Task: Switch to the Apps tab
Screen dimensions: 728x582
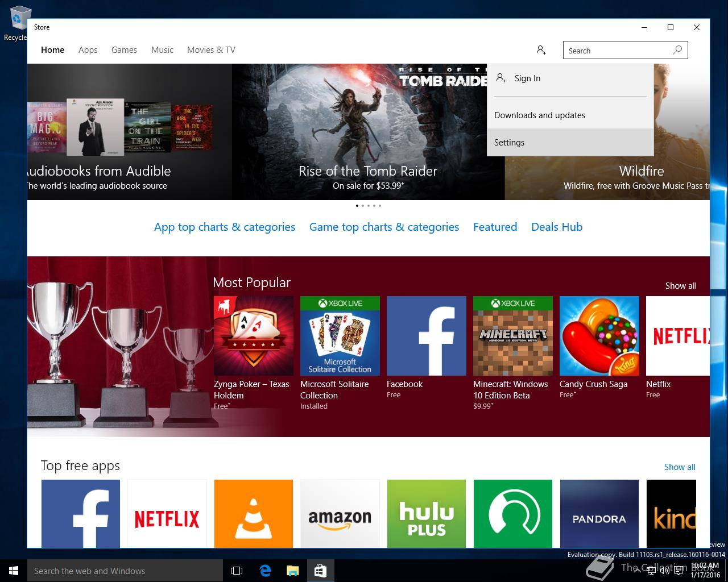Action: coord(88,50)
